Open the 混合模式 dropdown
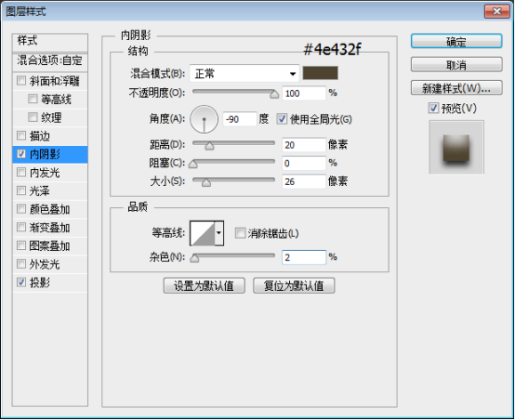Screen dimensions: 515x420 pyautogui.click(x=244, y=73)
